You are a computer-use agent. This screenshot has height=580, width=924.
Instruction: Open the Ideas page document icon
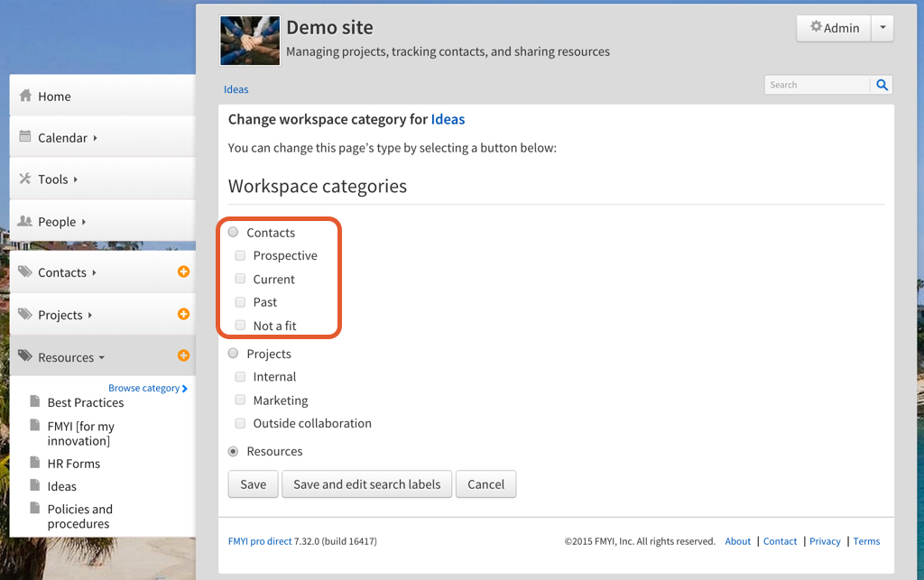click(x=35, y=486)
